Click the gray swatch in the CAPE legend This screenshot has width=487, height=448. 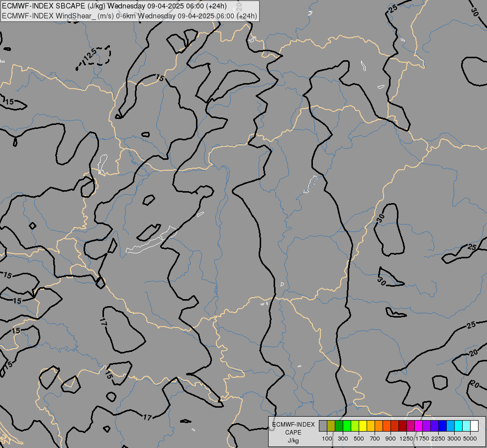(x=323, y=426)
